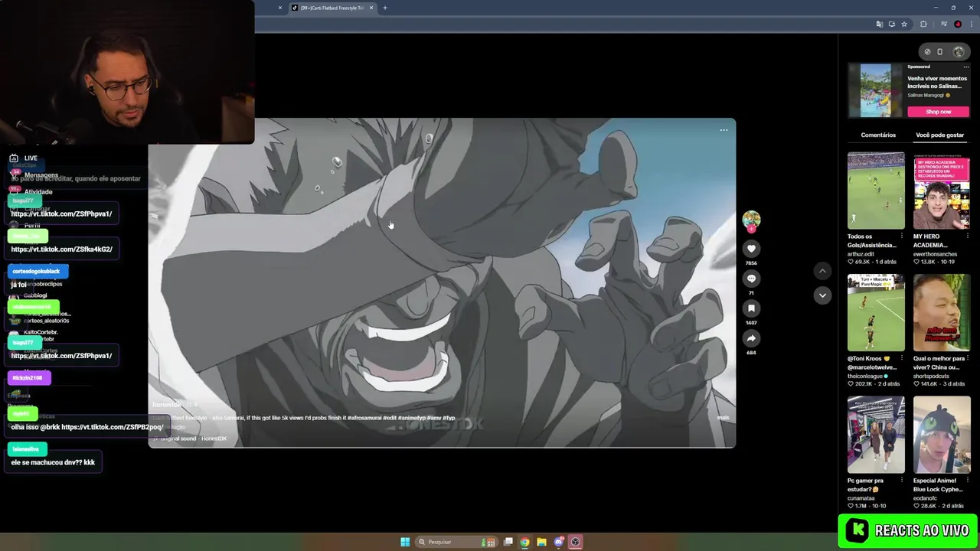Open the Chrome translate page icon
Viewport: 980px width, 551px height.
(x=879, y=24)
